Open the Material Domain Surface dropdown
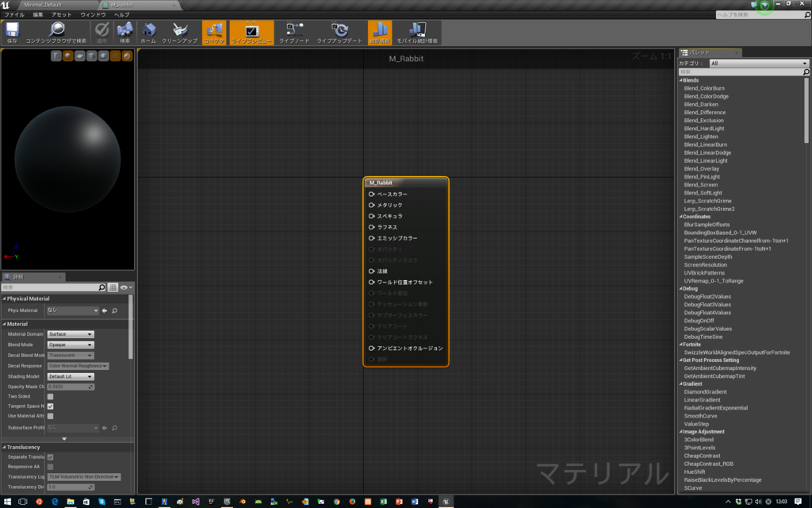This screenshot has height=508, width=812. 71,334
